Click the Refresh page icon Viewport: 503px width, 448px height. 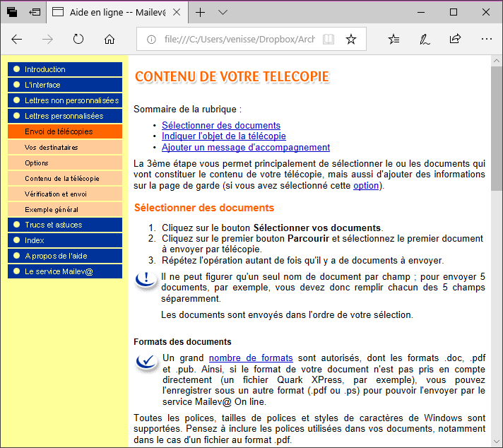(78, 40)
